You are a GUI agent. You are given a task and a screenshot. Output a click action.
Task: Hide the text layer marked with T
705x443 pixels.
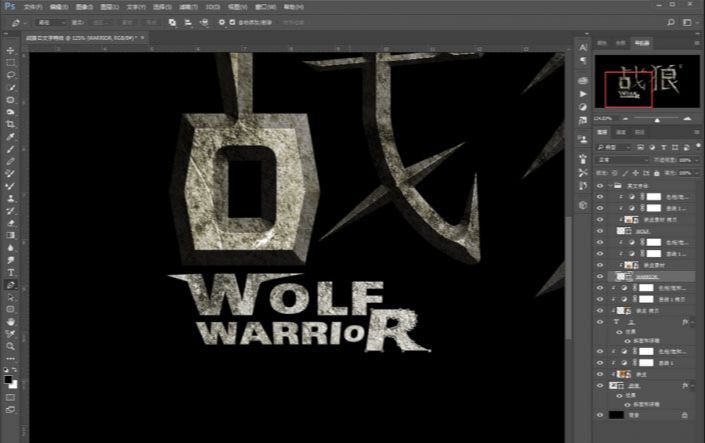[600, 322]
